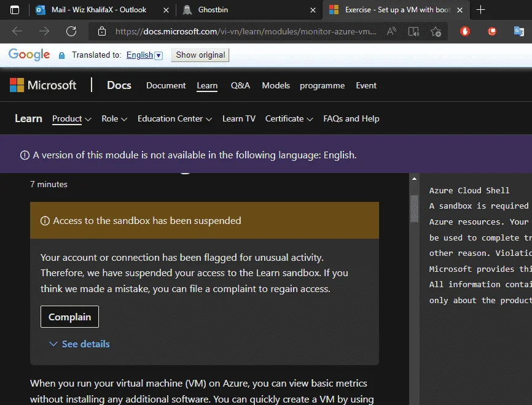The height and width of the screenshot is (405, 532).
Task: Open Read aloud icon in address bar
Action: (391, 31)
